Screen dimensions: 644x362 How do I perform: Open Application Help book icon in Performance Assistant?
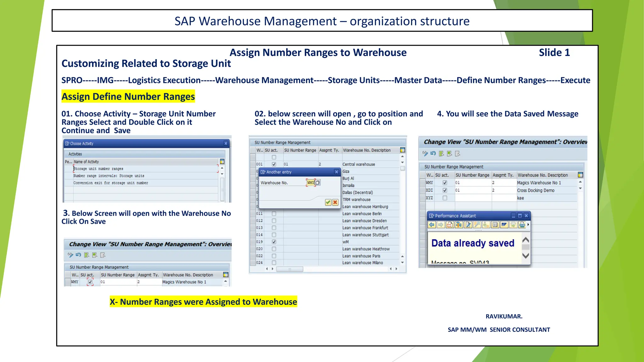(x=450, y=225)
